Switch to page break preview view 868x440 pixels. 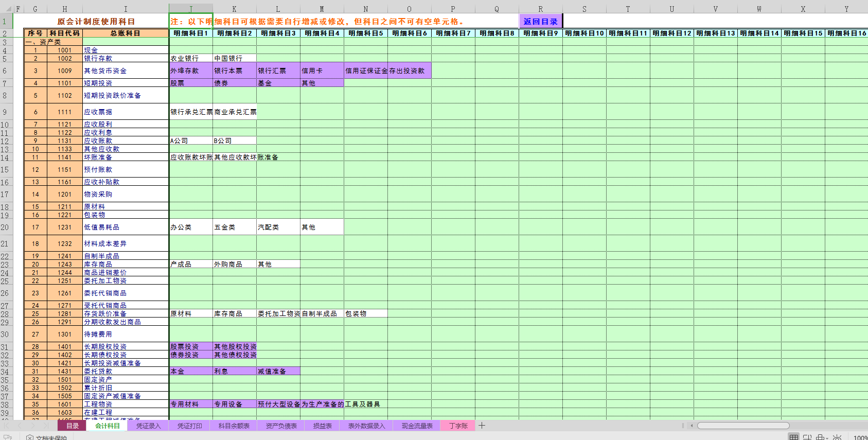click(x=807, y=437)
